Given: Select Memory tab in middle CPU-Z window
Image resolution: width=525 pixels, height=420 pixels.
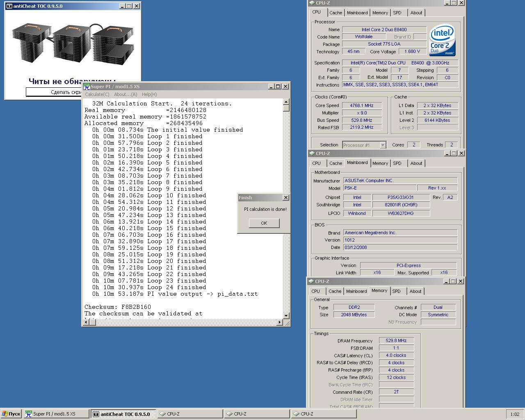Looking at the screenshot, I should pos(380,163).
